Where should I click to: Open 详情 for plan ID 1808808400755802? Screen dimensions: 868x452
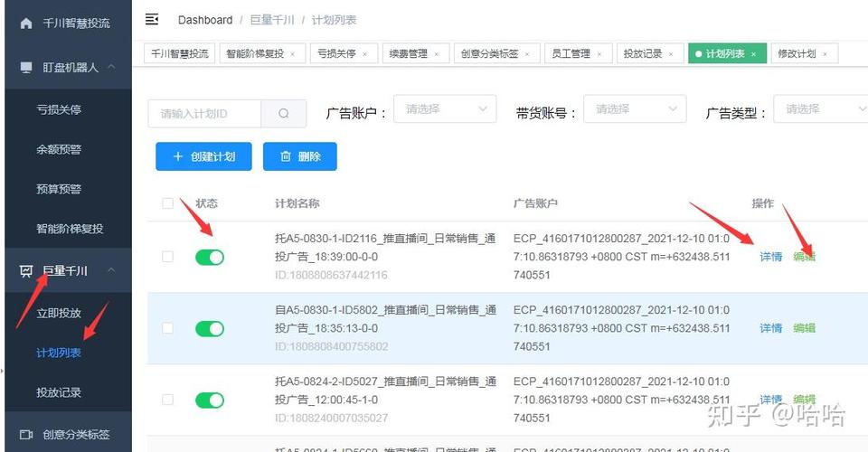click(770, 328)
